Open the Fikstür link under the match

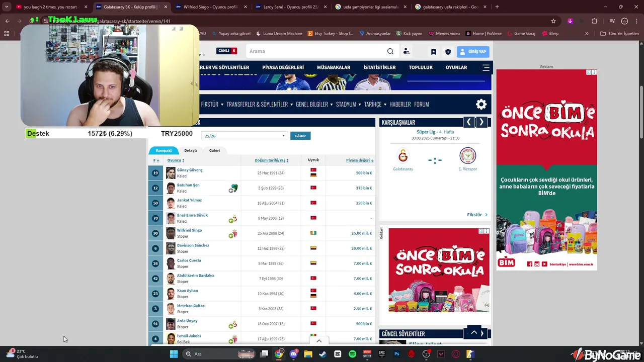pos(477,215)
